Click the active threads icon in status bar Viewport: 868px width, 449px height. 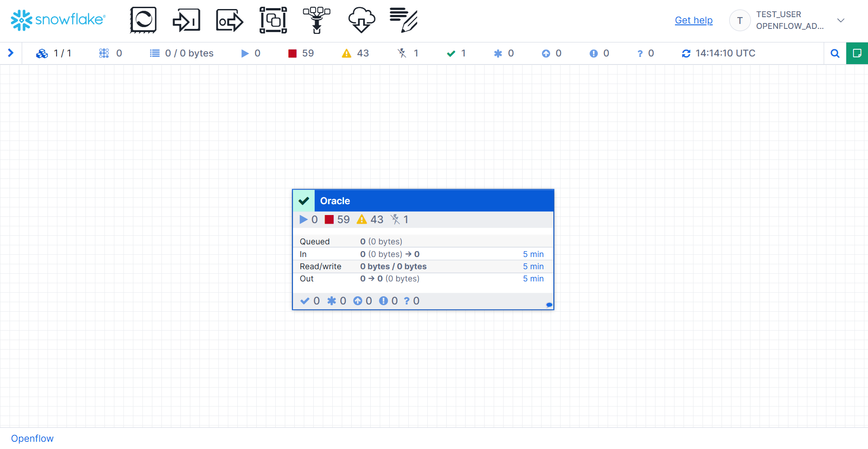[104, 53]
